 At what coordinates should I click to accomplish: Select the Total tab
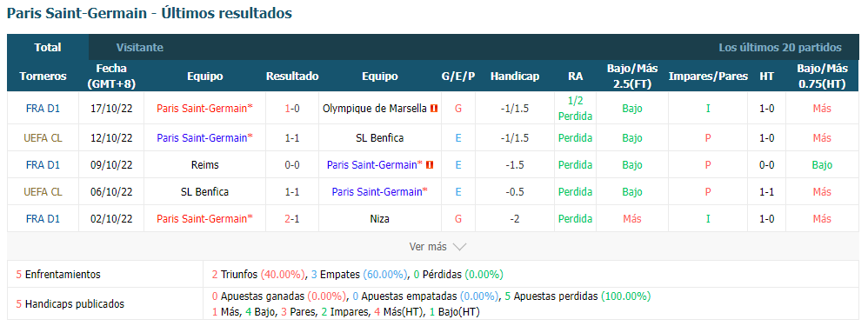[x=48, y=48]
